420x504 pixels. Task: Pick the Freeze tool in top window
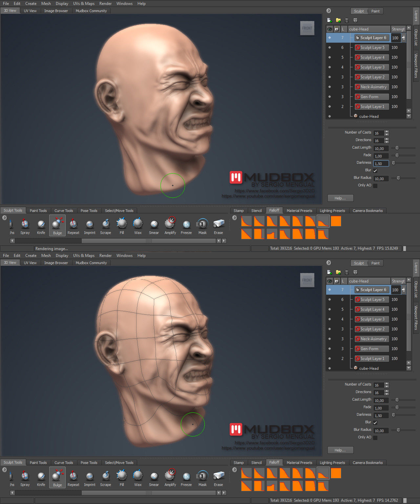pos(186,226)
